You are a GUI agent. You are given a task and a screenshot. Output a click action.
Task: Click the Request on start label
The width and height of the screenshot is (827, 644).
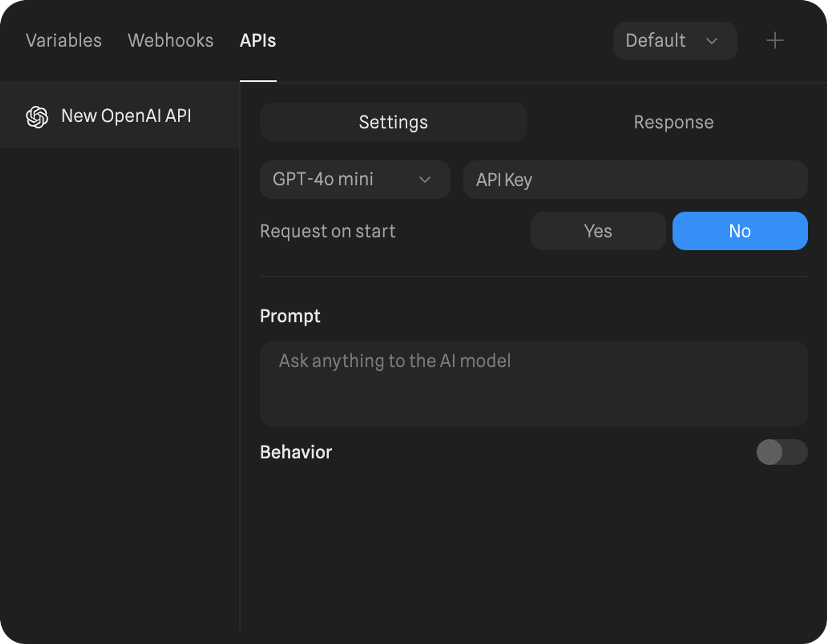[327, 231]
